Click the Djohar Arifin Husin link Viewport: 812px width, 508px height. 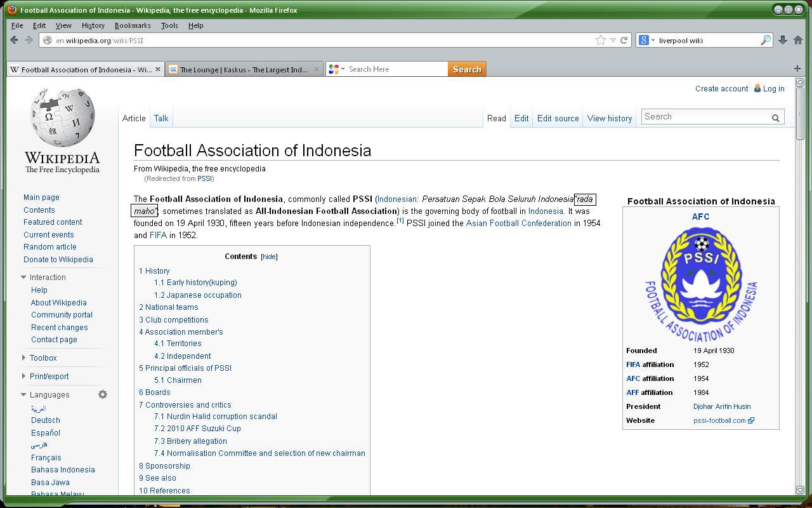(x=722, y=406)
